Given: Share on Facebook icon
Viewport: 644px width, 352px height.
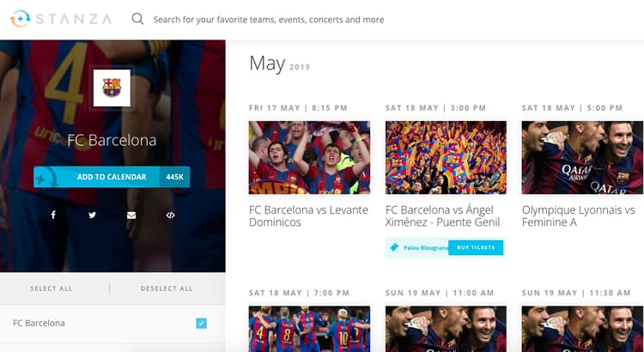Looking at the screenshot, I should point(53,215).
